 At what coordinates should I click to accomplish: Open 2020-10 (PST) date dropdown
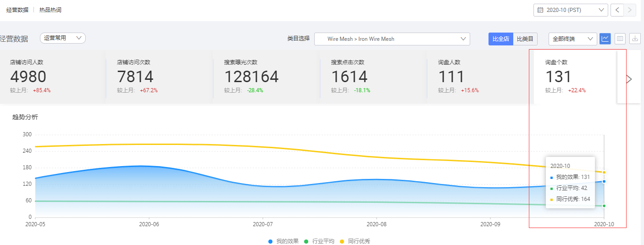coord(570,10)
